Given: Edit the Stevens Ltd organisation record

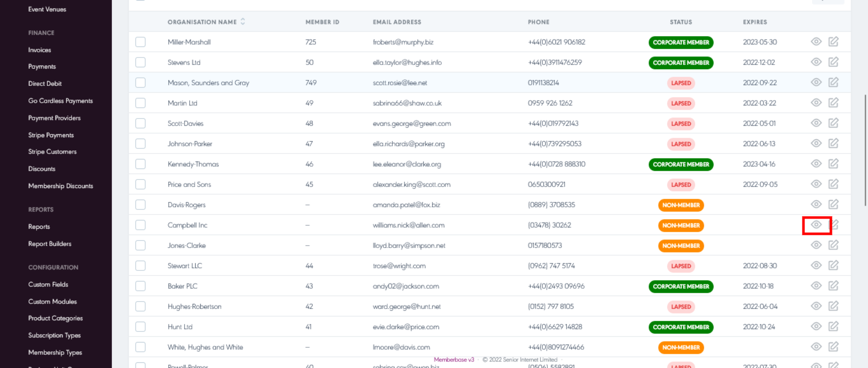Looking at the screenshot, I should tap(833, 62).
